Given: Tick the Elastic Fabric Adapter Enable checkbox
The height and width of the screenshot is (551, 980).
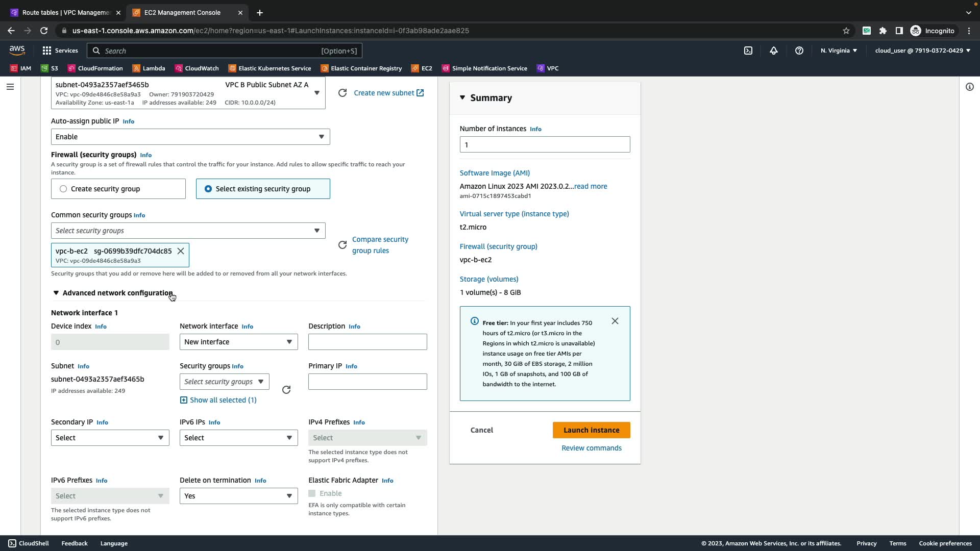Looking at the screenshot, I should click(312, 493).
